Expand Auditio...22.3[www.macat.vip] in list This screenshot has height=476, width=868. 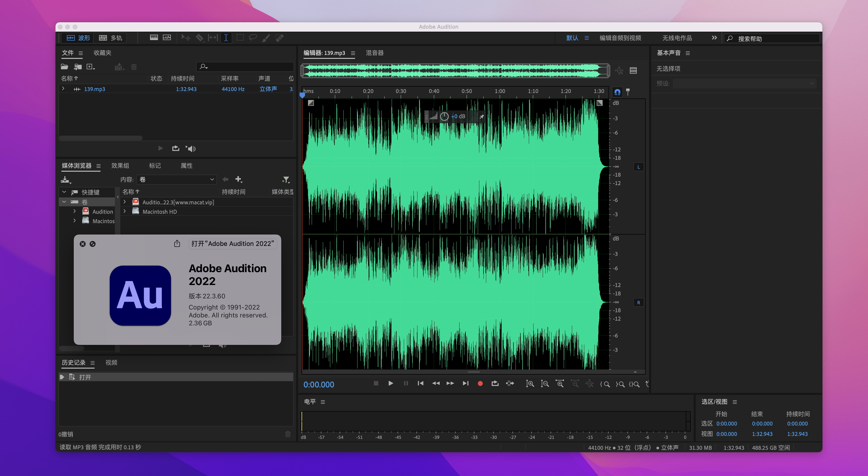click(124, 202)
